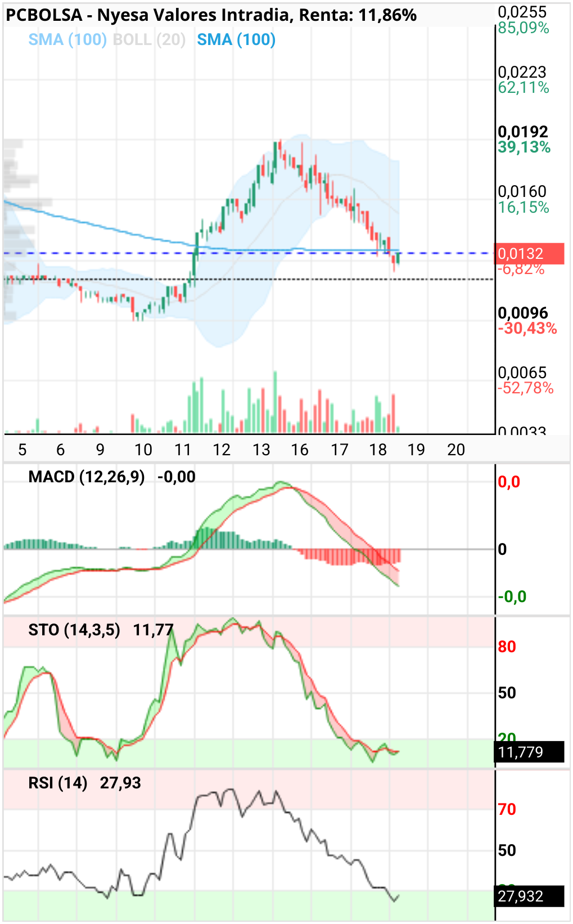Click the bold price label 0,0192

(x=522, y=132)
